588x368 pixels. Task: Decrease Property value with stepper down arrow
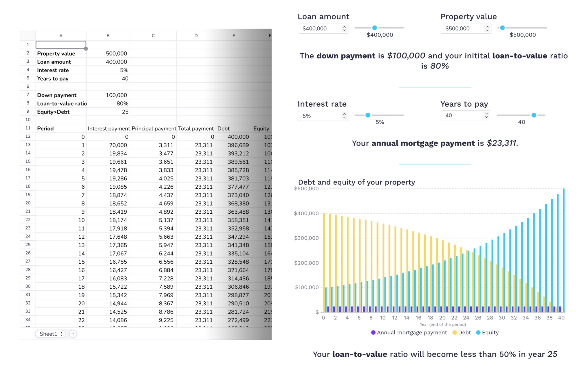487,30
